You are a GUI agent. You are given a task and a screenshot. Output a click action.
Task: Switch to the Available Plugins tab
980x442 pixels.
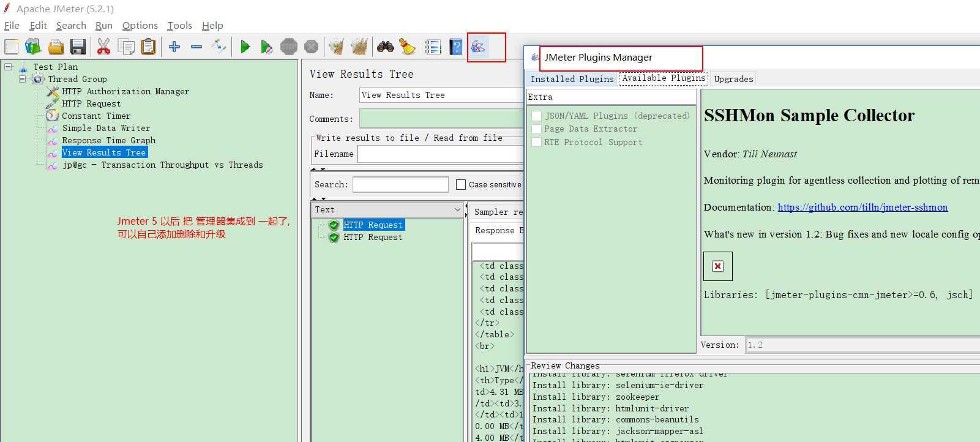pyautogui.click(x=664, y=78)
